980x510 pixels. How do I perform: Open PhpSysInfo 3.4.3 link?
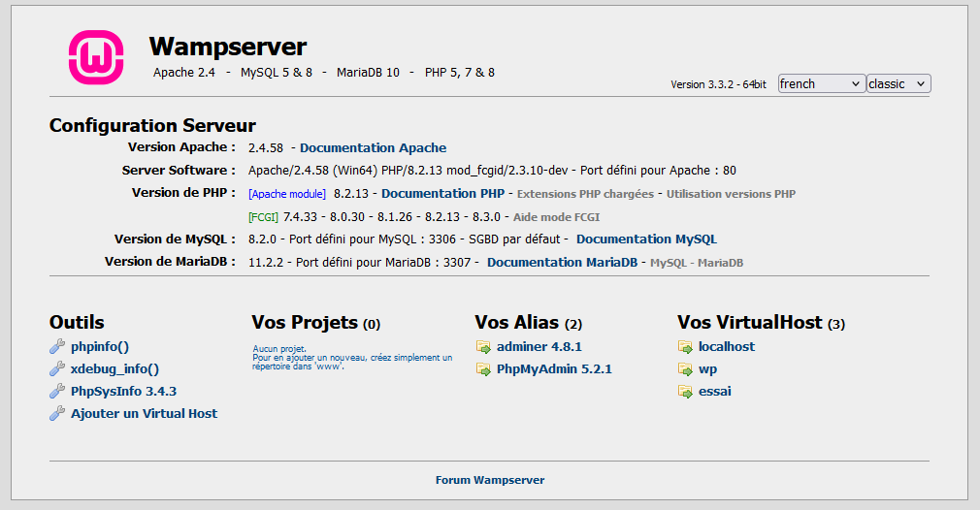pos(124,392)
